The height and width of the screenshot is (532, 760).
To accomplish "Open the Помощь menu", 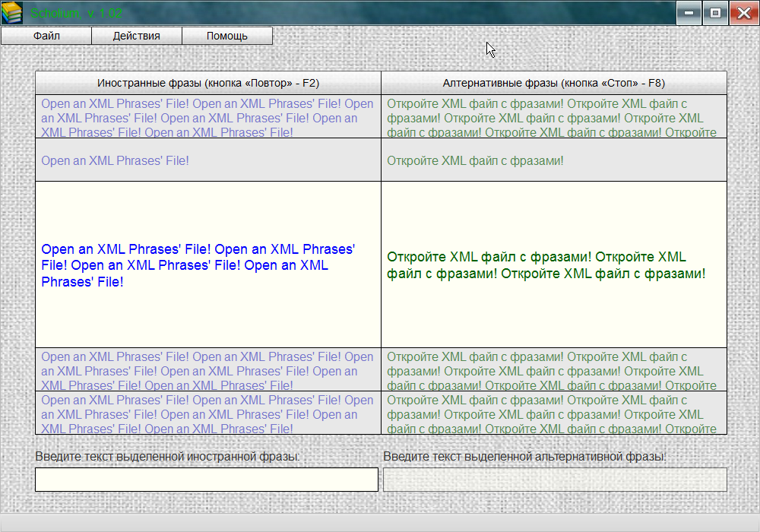I will click(227, 36).
